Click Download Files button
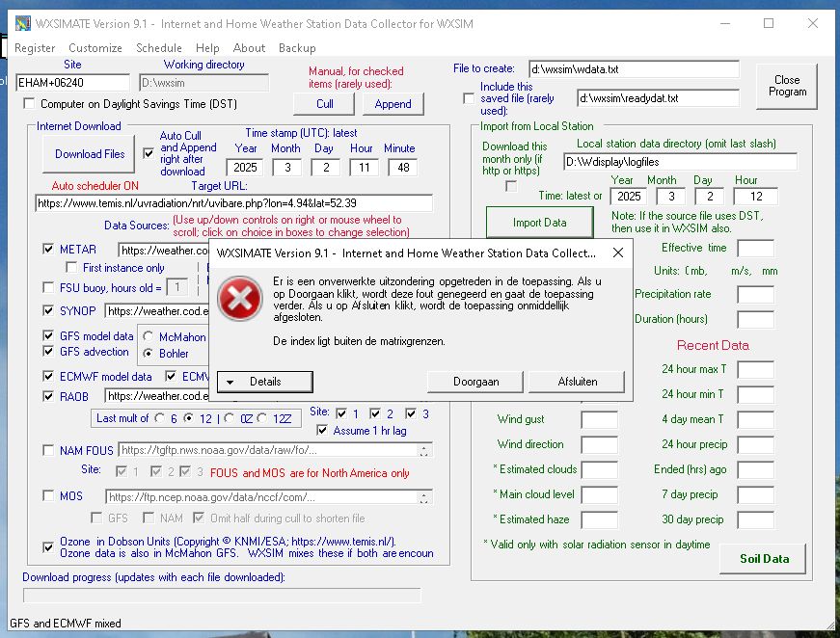Screen dimensions: 840x638 pos(89,154)
